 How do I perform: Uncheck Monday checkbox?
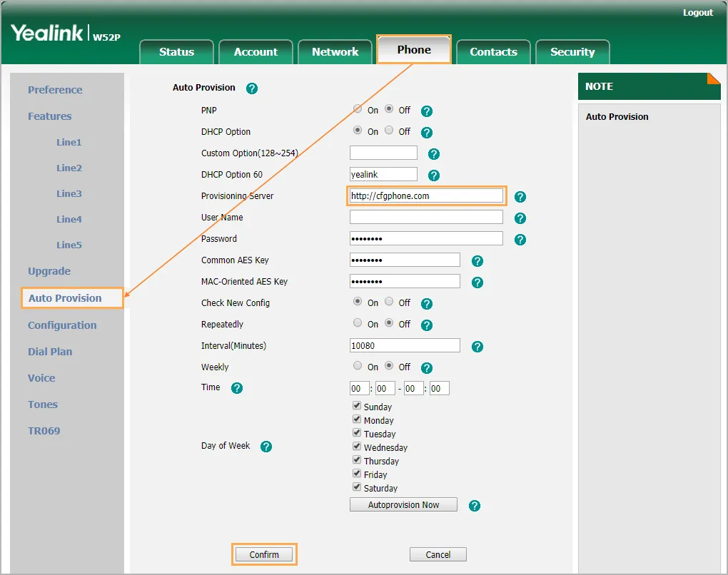click(x=357, y=419)
